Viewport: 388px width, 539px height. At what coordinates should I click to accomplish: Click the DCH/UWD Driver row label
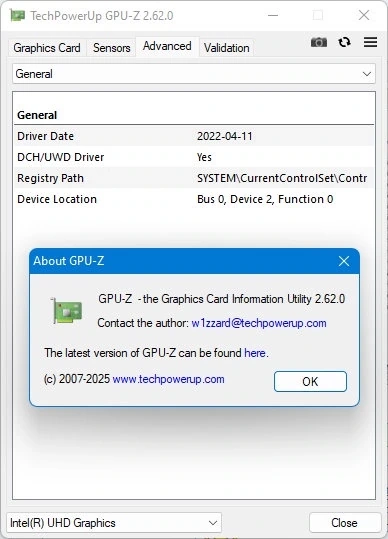[60, 157]
